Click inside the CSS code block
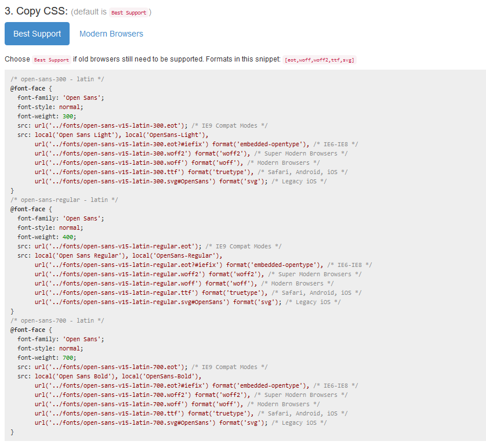This screenshot has width=486, height=448. tap(232, 255)
